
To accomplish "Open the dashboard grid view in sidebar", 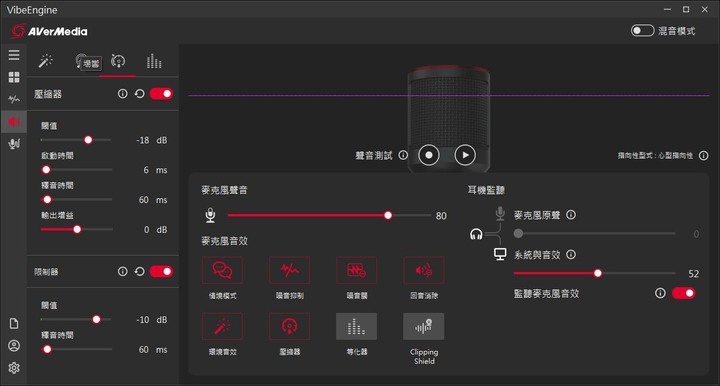I will pyautogui.click(x=14, y=77).
